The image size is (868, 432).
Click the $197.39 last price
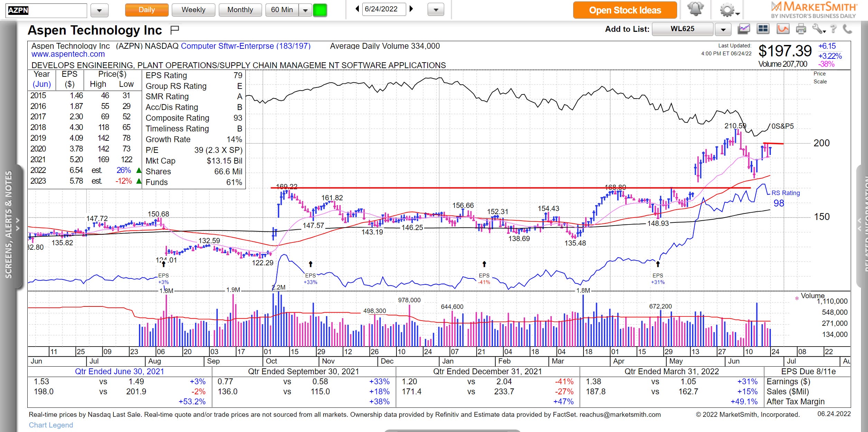(x=785, y=51)
